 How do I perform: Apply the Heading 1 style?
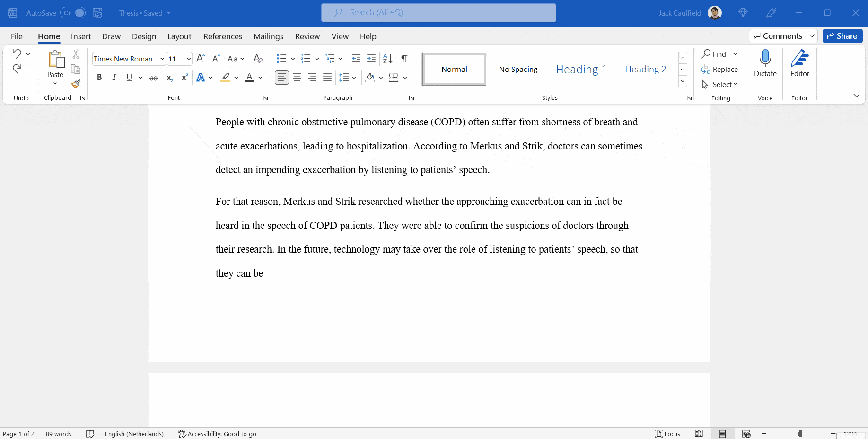point(581,69)
